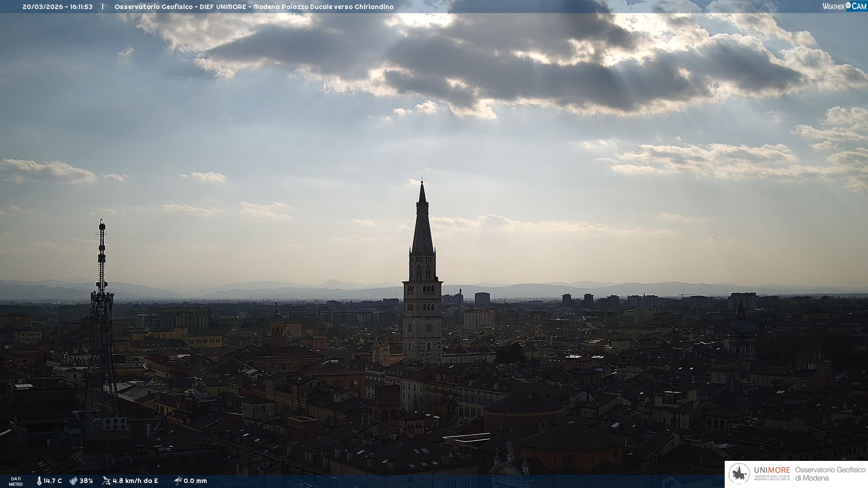Click the 38% humidity value
The width and height of the screenshot is (868, 488).
(86, 481)
